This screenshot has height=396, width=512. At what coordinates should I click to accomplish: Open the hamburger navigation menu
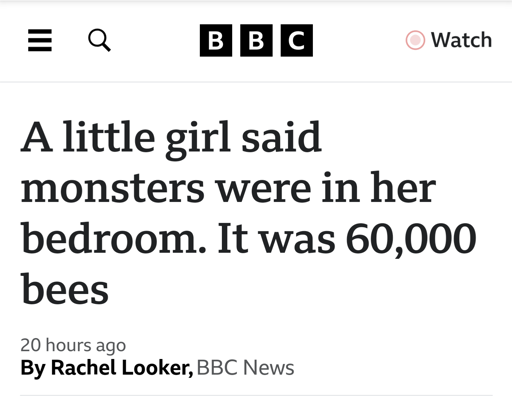pyautogui.click(x=40, y=40)
